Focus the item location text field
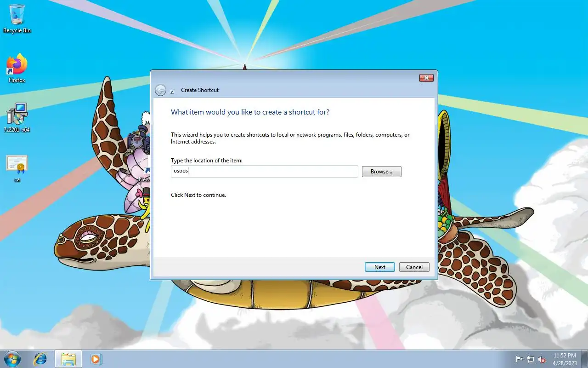 click(264, 172)
